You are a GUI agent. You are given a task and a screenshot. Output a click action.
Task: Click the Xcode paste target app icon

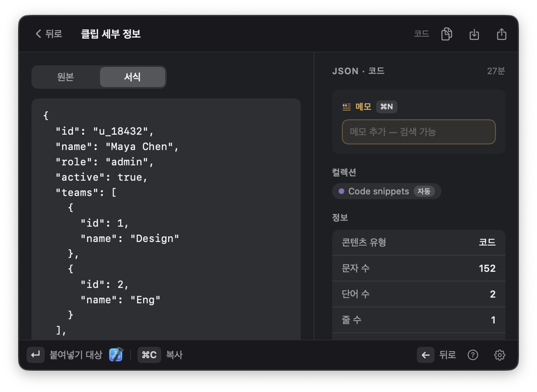pos(116,355)
